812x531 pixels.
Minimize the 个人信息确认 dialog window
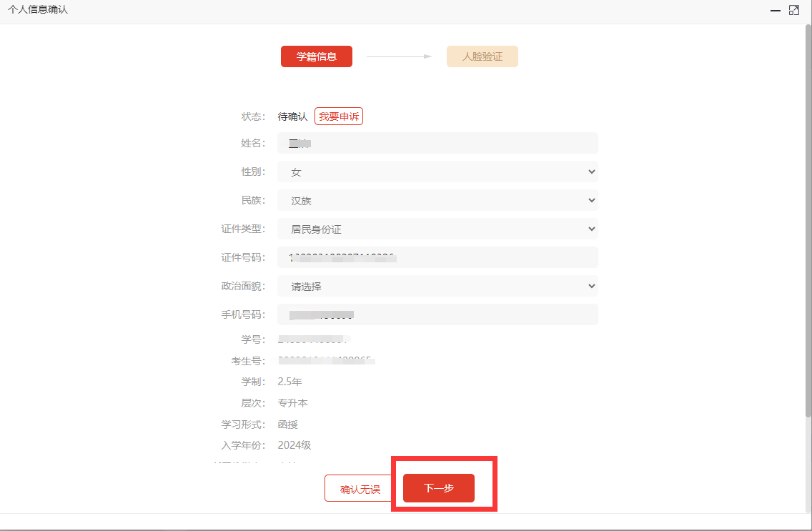[x=775, y=11]
